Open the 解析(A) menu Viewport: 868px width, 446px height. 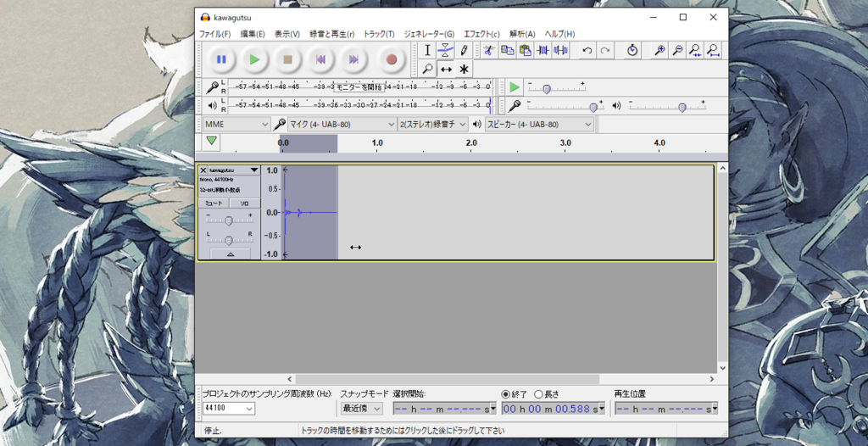(x=522, y=34)
